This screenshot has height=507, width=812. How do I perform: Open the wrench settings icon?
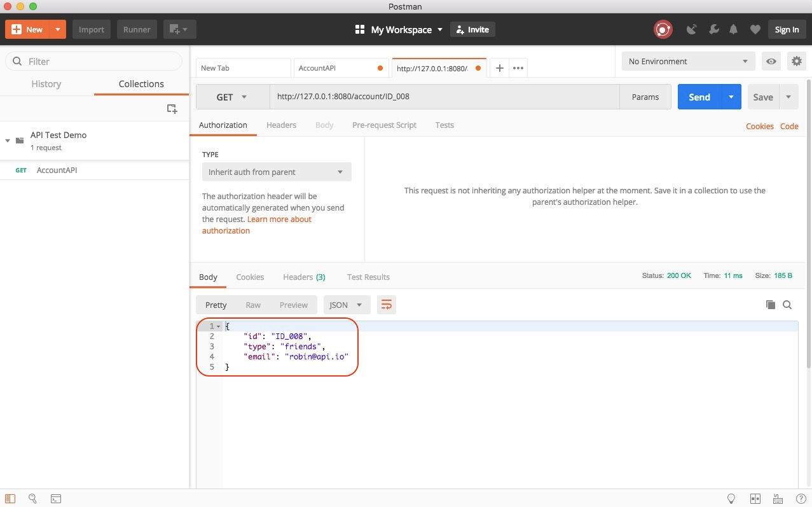click(x=713, y=29)
